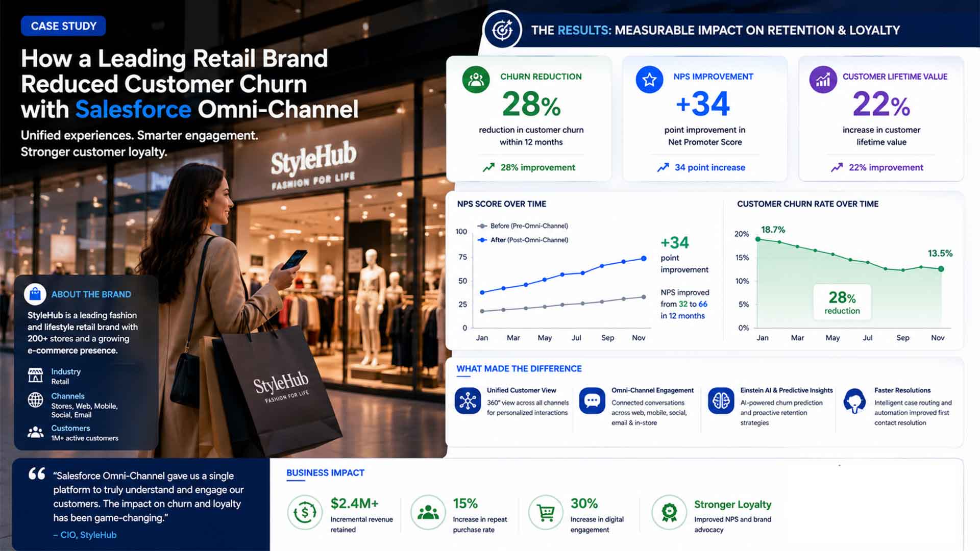Click the 30% digital engagement figure

coord(584,504)
